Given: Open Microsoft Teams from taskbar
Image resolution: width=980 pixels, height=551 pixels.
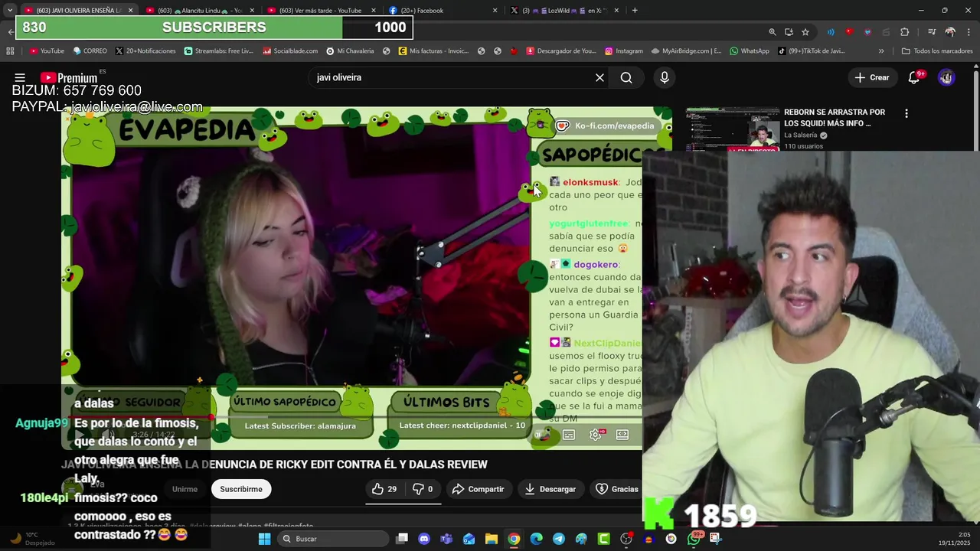Looking at the screenshot, I should pos(446,539).
